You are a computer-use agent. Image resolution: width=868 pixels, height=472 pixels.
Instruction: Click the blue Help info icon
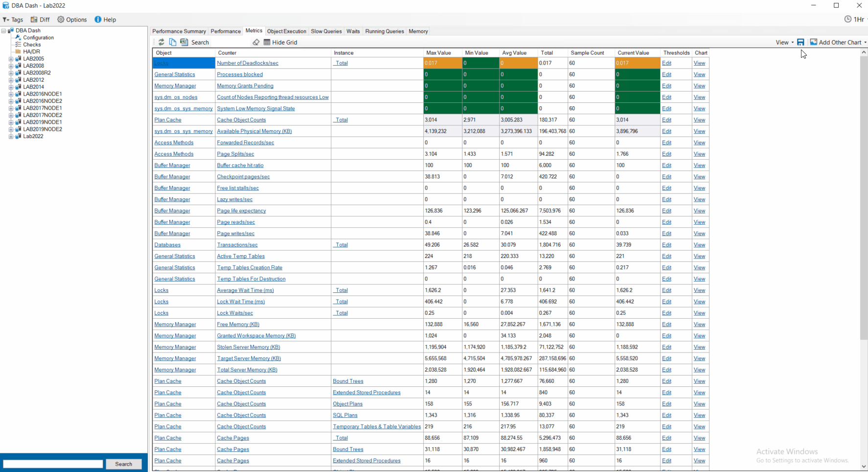coord(98,20)
